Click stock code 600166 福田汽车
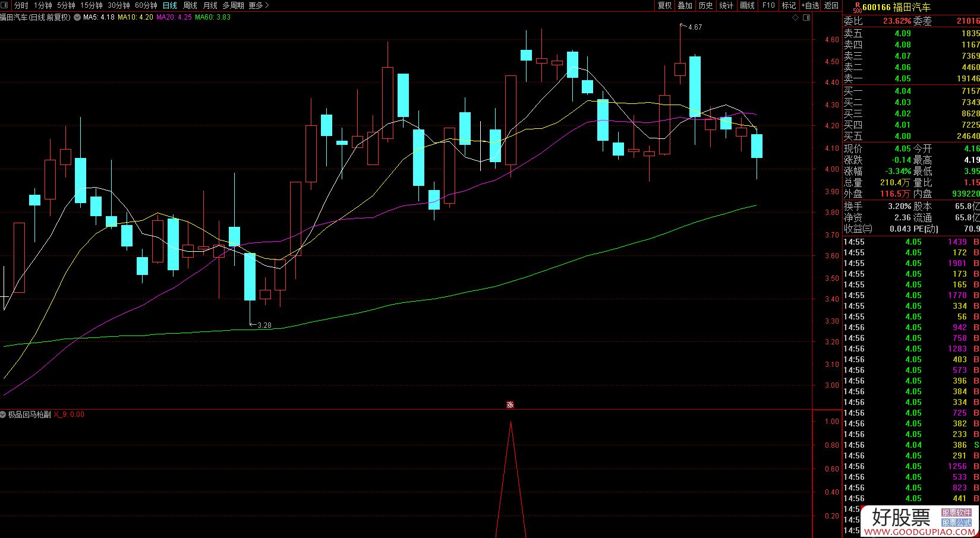The width and height of the screenshot is (980, 538). point(896,7)
